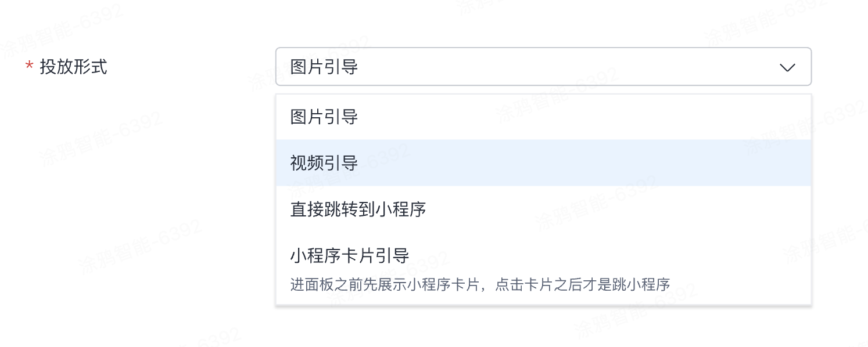Click the third item, 直接跳转到小程序

pyautogui.click(x=358, y=209)
